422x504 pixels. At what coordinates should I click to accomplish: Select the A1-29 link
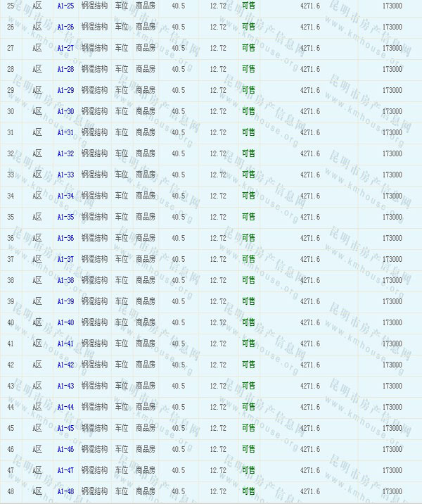(65, 90)
